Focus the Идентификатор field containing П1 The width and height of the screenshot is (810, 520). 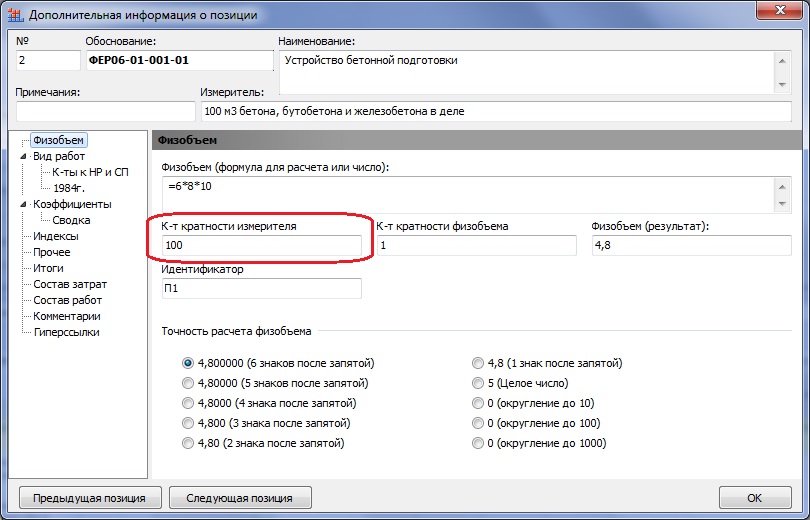tap(260, 288)
